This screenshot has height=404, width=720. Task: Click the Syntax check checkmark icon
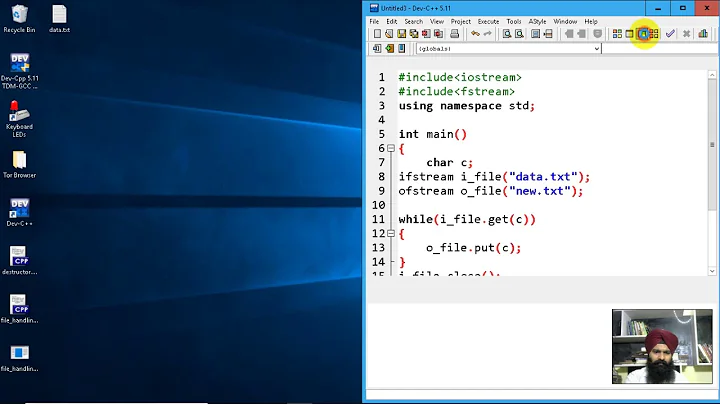(670, 34)
